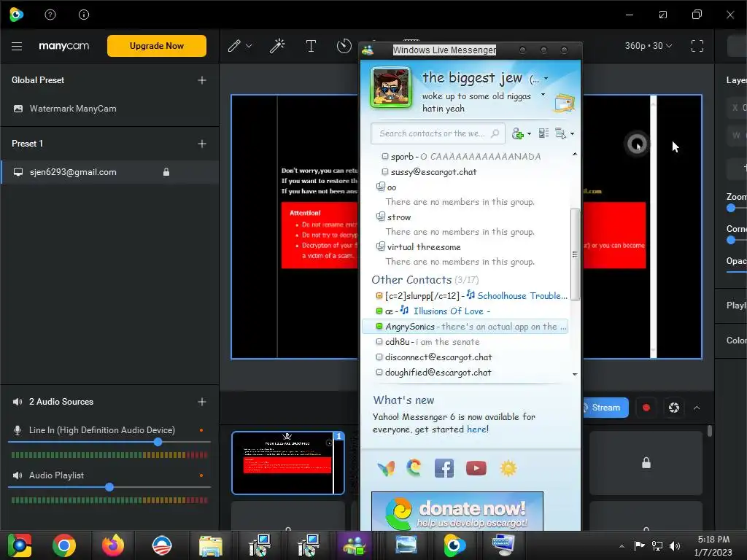Open Firefox from the taskbar
Viewport: 747px width, 560px height.
113,545
